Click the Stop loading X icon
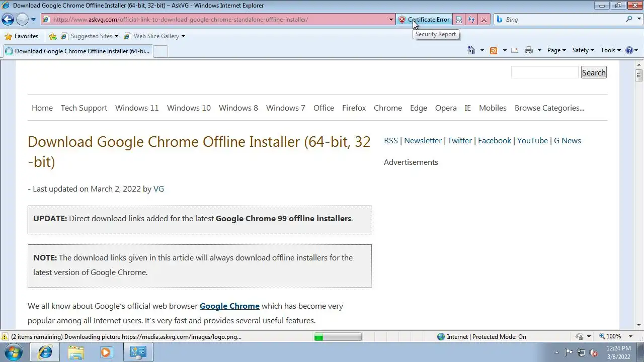Screen dimensions: 644x362 pyautogui.click(x=484, y=20)
